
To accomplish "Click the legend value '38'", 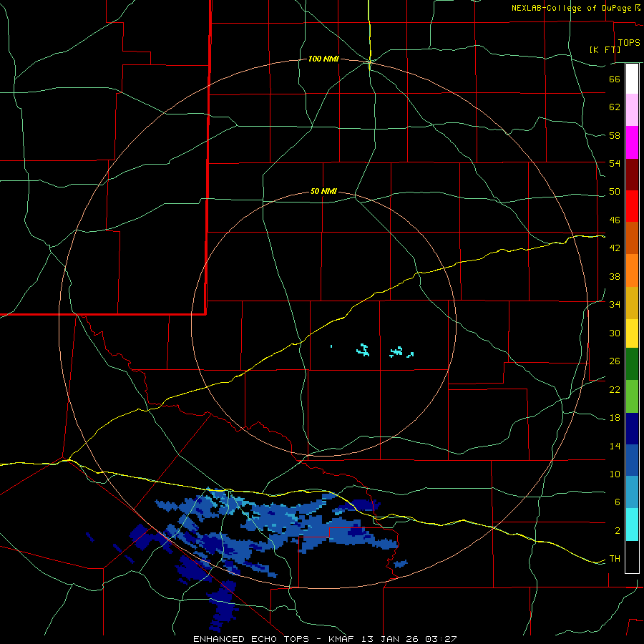I will point(615,276).
